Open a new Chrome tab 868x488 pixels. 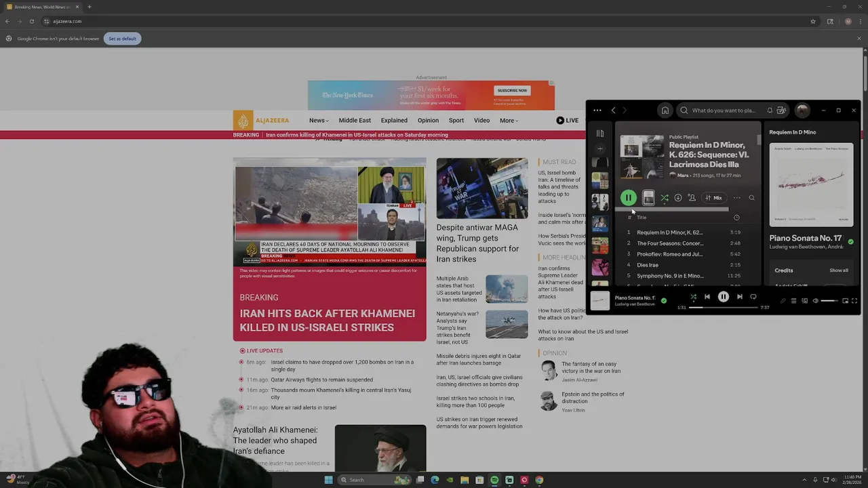tap(89, 7)
